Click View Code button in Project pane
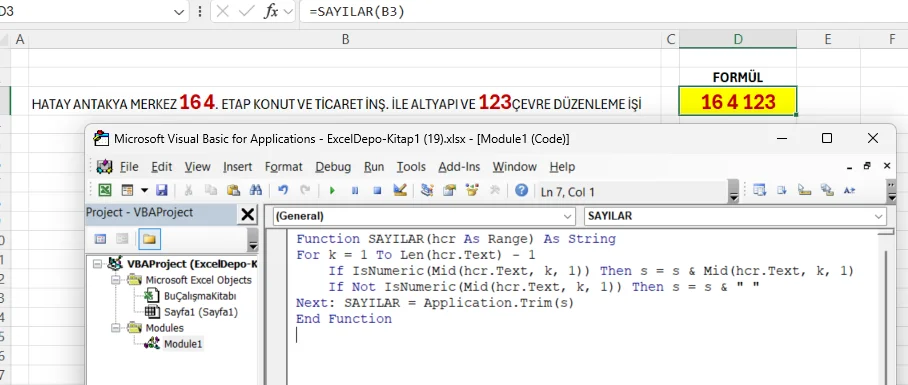 101,239
